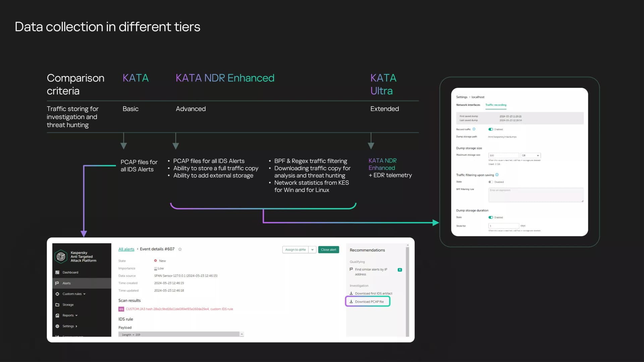Expand Assign to @Me dropdown arrow
This screenshot has height=362, width=644.
[x=312, y=250]
